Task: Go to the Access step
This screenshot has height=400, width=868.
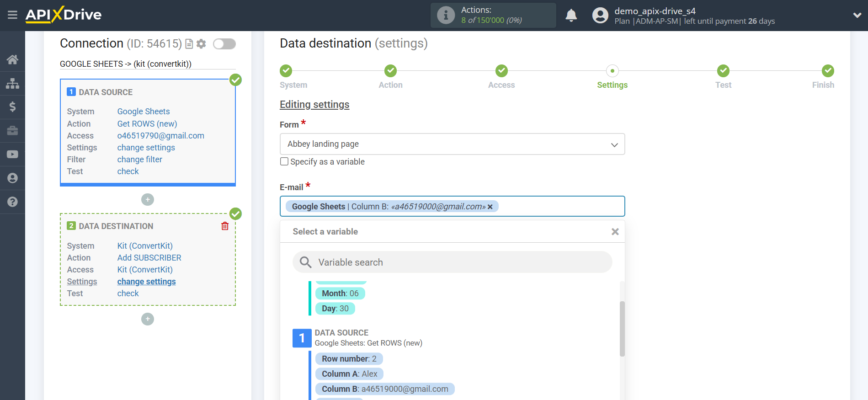Action: [501, 71]
